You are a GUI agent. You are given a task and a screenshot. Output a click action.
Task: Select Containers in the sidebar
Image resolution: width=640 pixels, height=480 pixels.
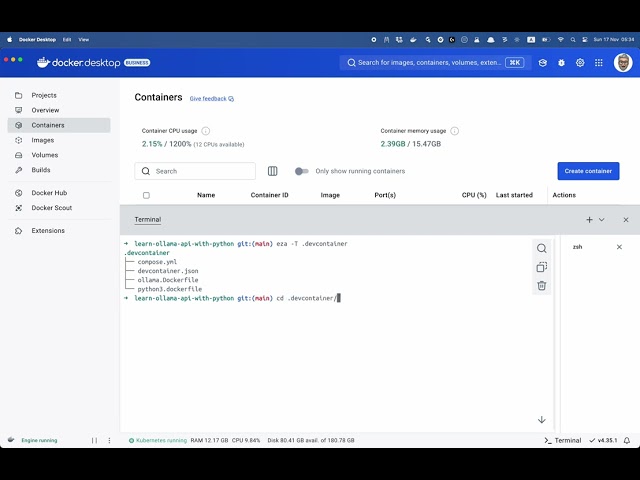click(59, 125)
